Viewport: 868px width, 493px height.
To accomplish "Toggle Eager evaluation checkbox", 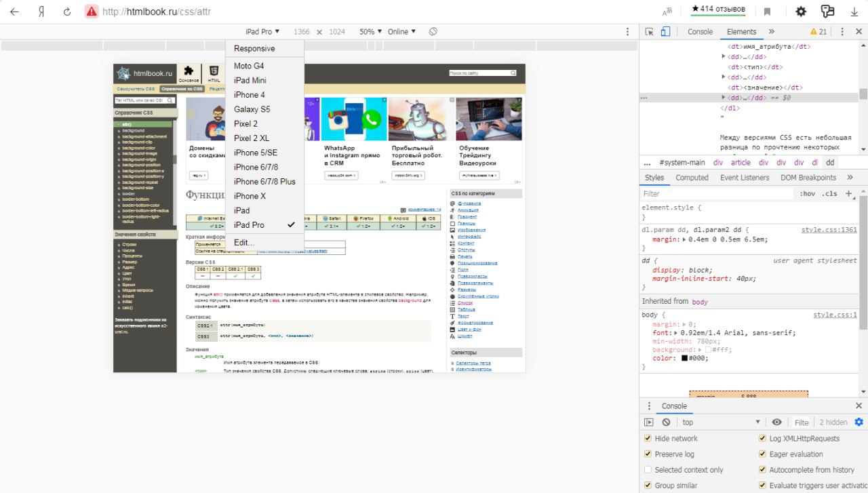I will tap(763, 454).
